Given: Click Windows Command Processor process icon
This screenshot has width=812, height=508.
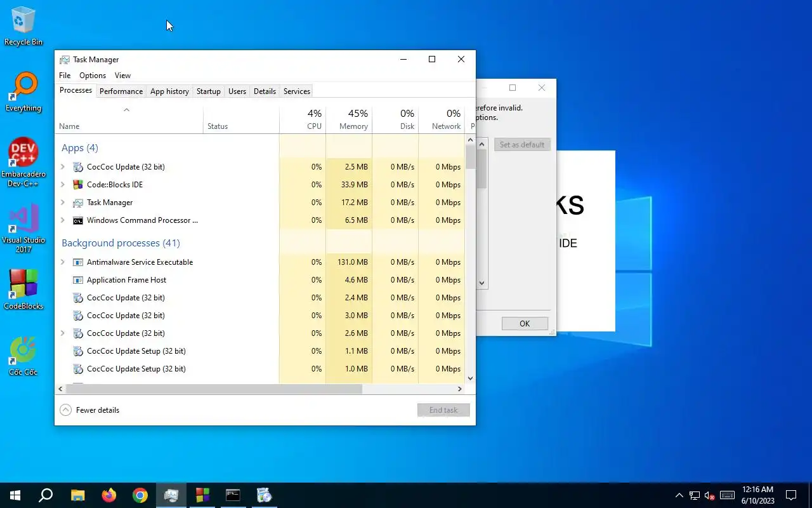Looking at the screenshot, I should (78, 220).
